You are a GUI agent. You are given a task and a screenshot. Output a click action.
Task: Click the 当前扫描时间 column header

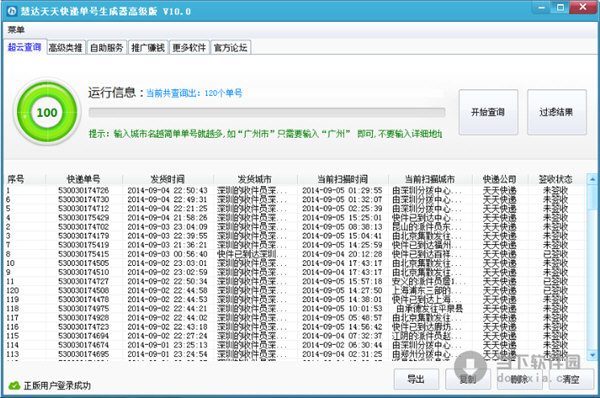click(342, 179)
